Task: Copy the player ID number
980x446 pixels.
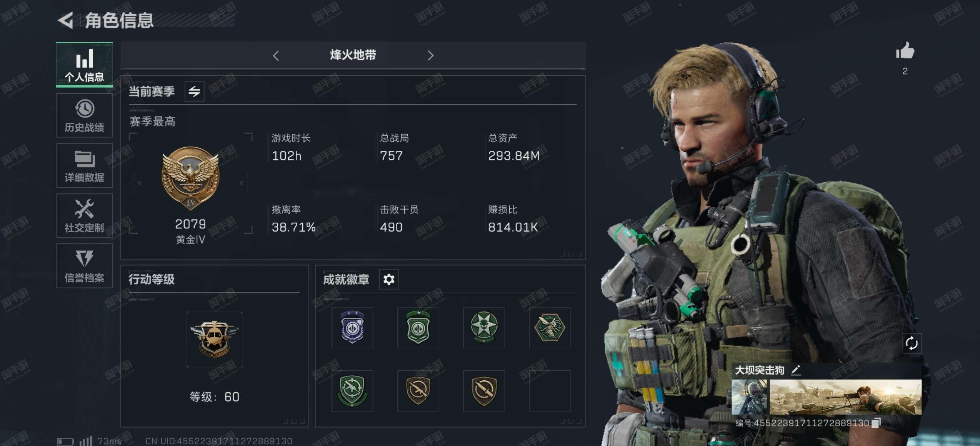Action: pos(876,423)
